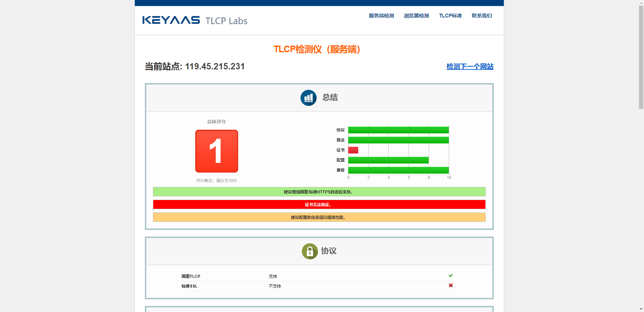Click the 支持 value text

pos(273,276)
